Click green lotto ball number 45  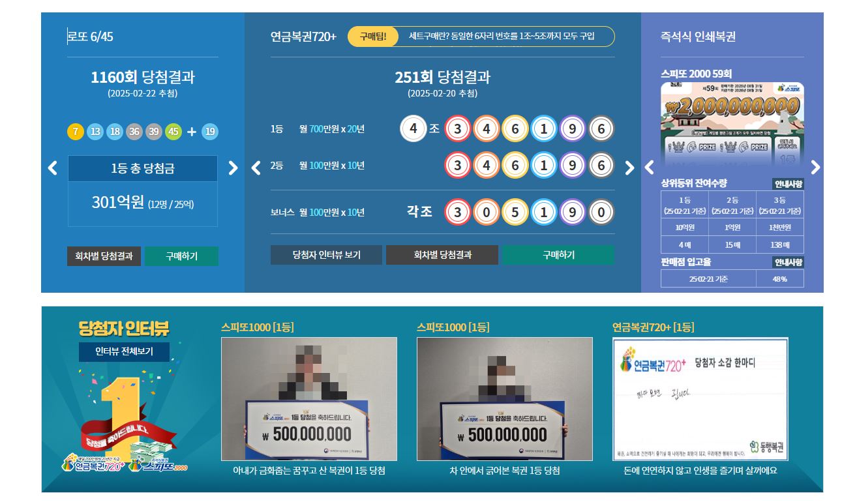[x=173, y=132]
